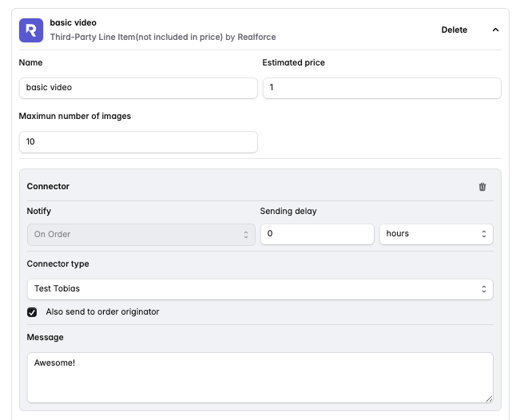Screen dimensions: 516x420
Task: Open the hours unit dropdown
Action: click(435, 234)
